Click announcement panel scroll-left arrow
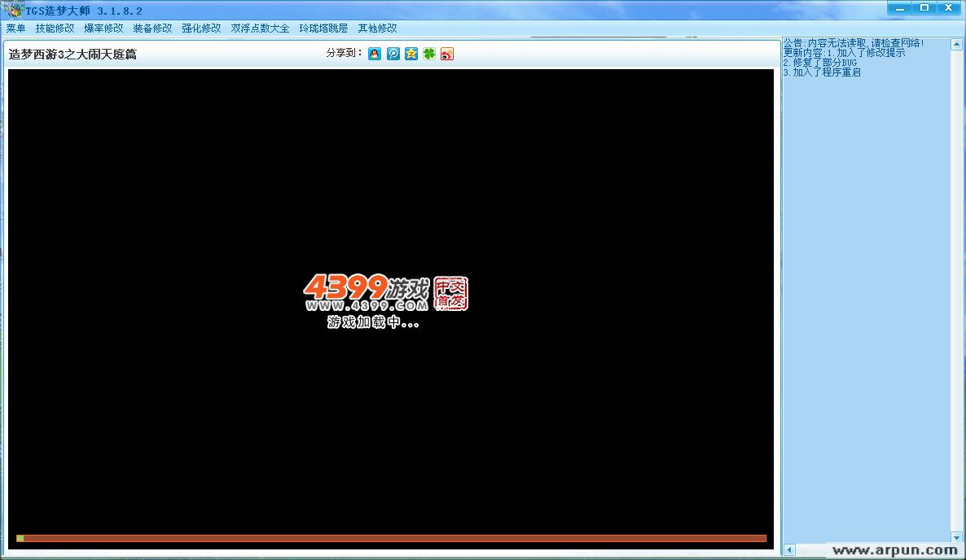Screen dimensions: 966x560 (x=789, y=549)
